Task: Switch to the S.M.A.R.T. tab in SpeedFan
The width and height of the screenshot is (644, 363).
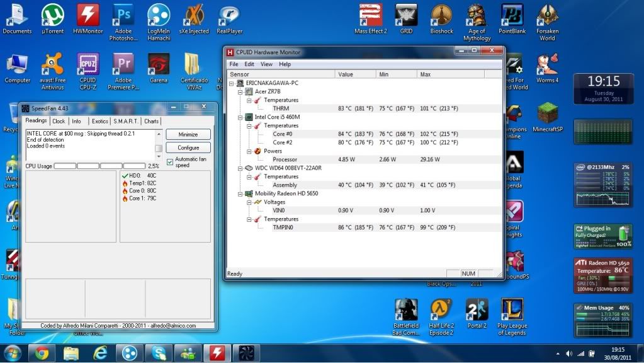Action: tap(126, 121)
